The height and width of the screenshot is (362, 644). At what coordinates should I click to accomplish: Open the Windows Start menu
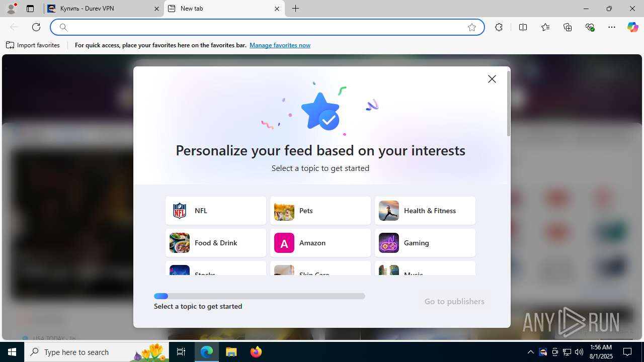[12, 352]
